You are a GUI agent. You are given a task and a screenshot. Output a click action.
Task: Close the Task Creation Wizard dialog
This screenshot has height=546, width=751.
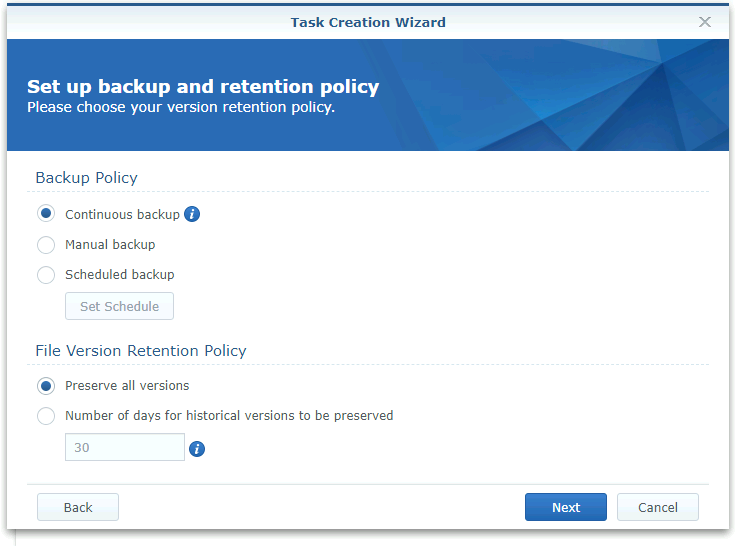(x=705, y=22)
